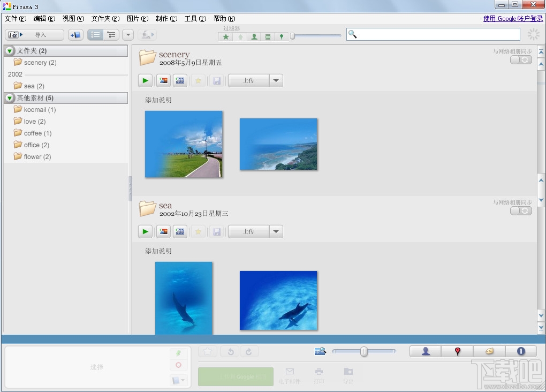Star photos in scenery folder
Screen dimensions: 546x392
click(x=198, y=80)
